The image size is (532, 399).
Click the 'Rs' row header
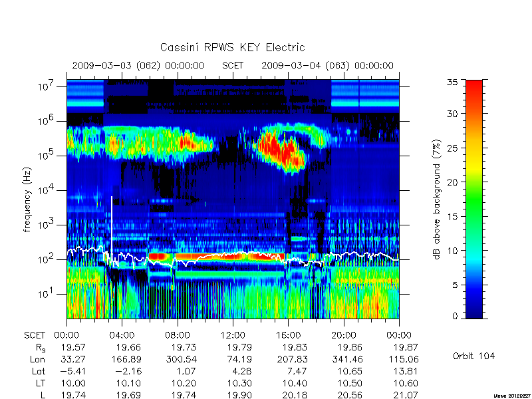pos(41,348)
